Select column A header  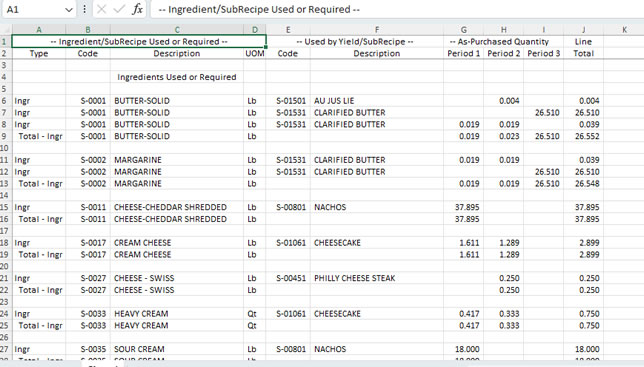coord(39,30)
